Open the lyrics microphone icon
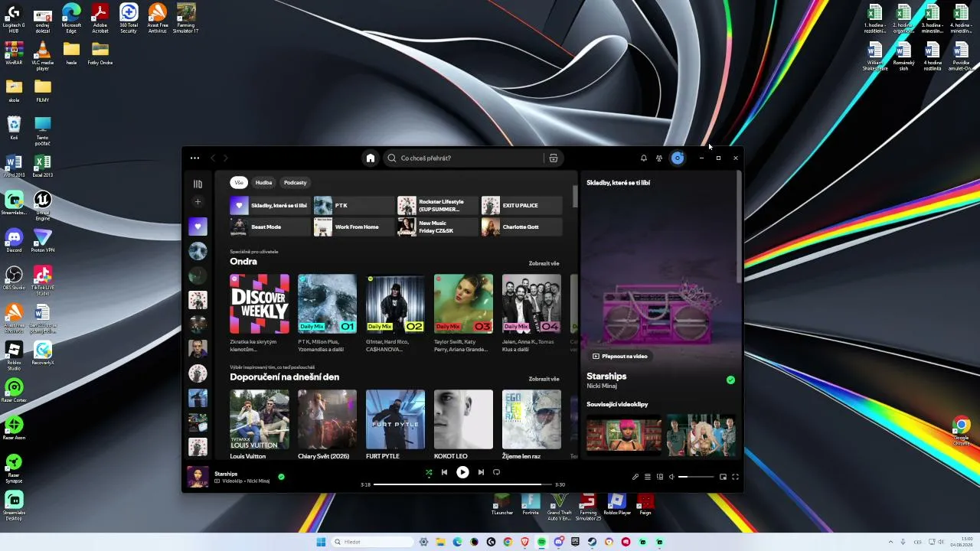Image resolution: width=980 pixels, height=551 pixels. pos(635,477)
